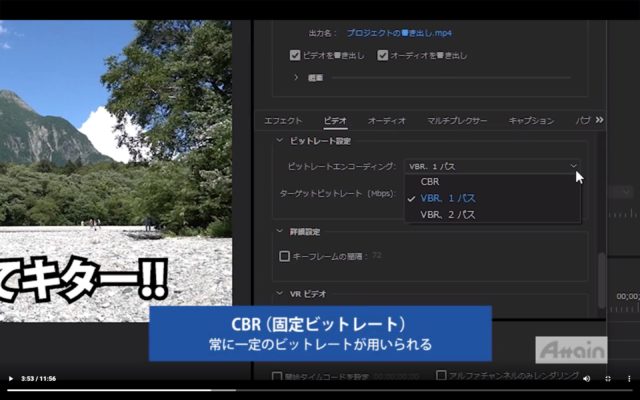
Task: Enable the アルファチャンネルのみレンダリング checkbox
Action: pos(441,375)
